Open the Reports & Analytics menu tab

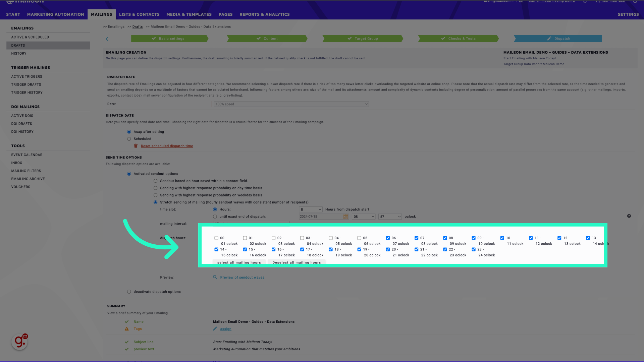(265, 14)
